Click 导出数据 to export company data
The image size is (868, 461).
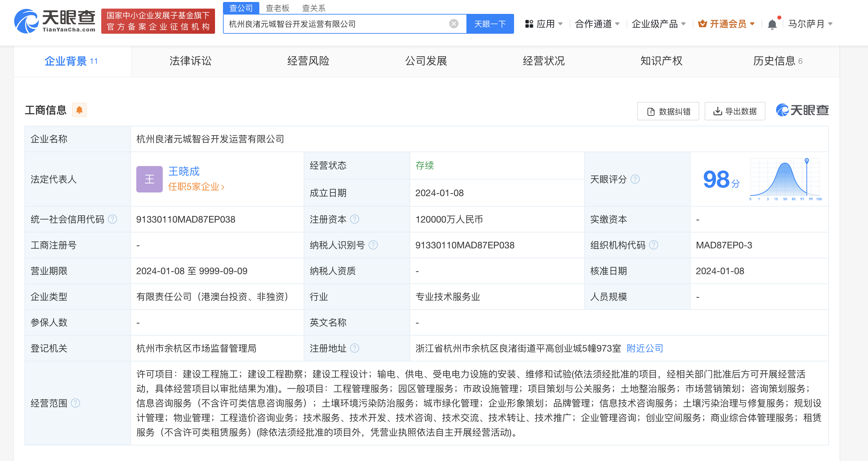pyautogui.click(x=735, y=111)
